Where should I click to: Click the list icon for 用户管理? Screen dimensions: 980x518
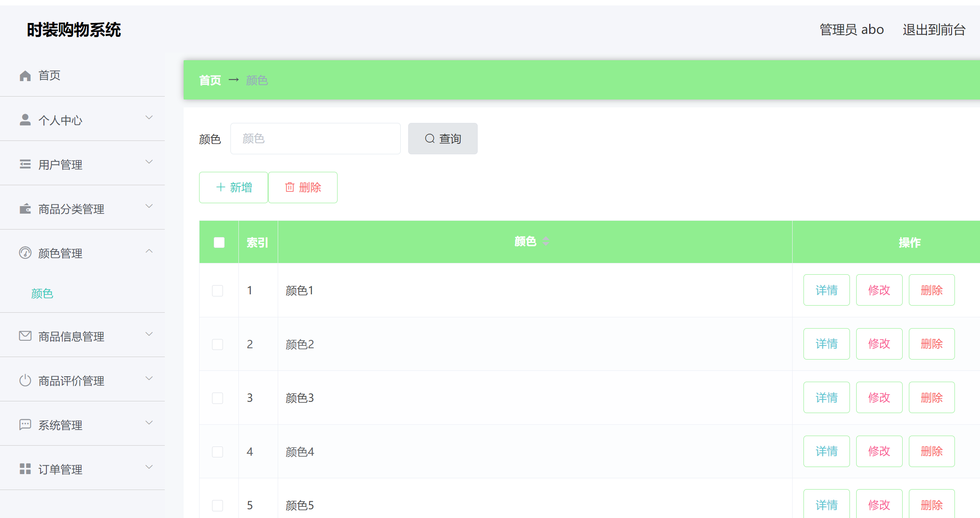pos(25,164)
